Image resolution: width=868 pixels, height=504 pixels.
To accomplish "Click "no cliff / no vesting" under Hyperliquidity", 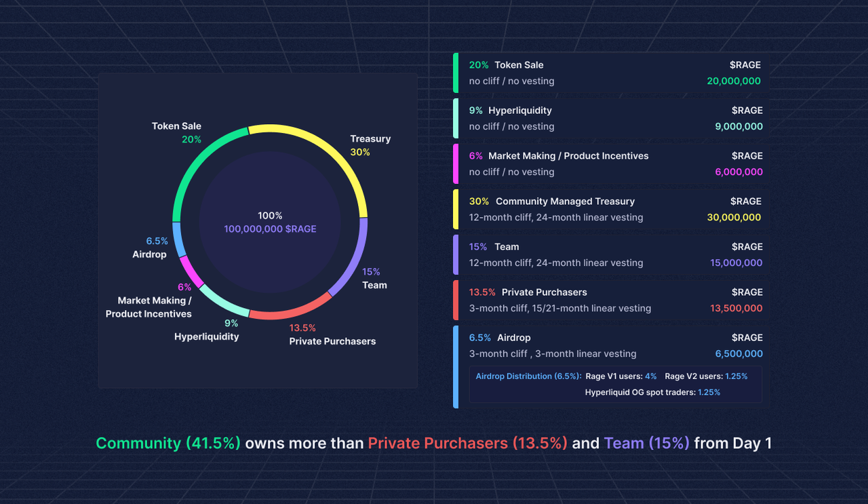I will (x=512, y=126).
